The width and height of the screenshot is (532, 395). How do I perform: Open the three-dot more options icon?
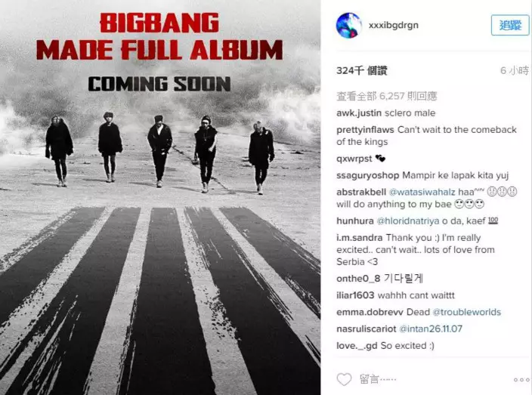pos(521,380)
